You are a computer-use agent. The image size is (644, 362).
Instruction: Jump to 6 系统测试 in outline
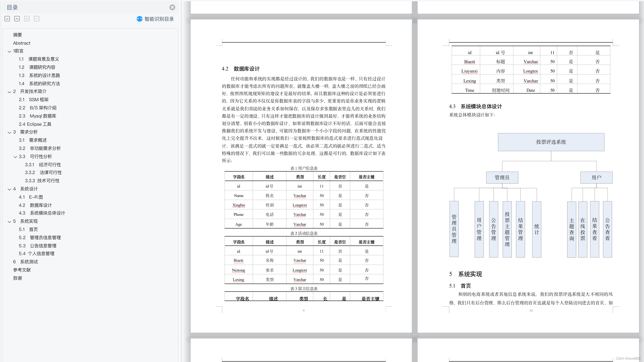(26, 262)
